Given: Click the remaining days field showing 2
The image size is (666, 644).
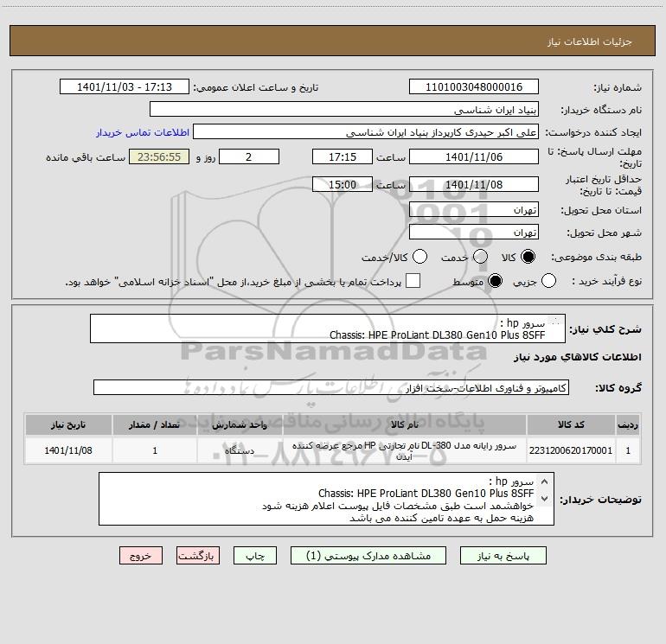Looking at the screenshot, I should tap(249, 156).
